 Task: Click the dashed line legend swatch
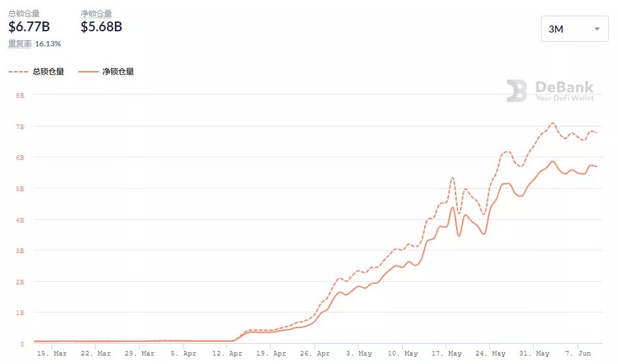[x=18, y=72]
